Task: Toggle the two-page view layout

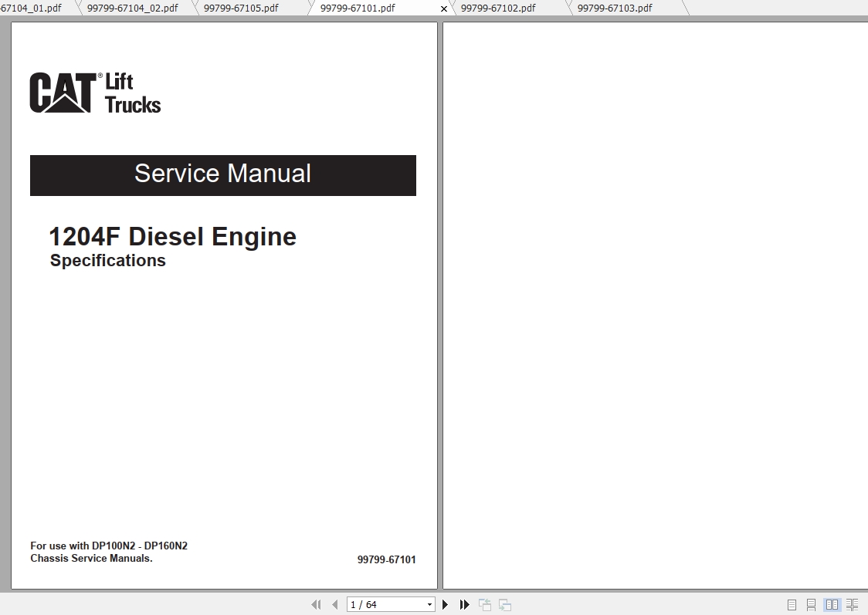Action: tap(832, 604)
